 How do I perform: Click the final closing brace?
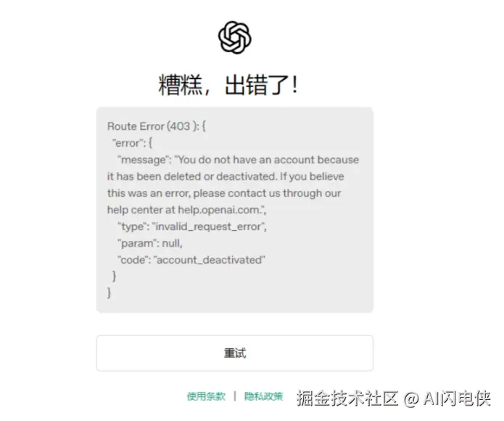pyautogui.click(x=109, y=293)
